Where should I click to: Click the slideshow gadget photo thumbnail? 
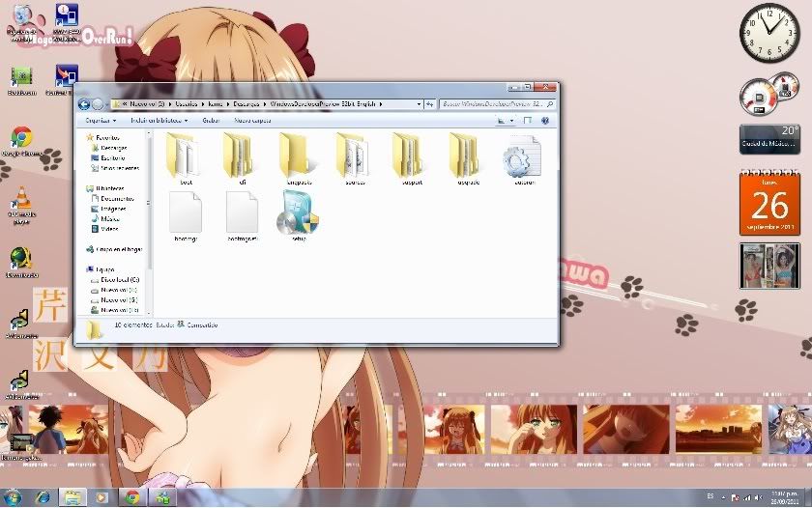coord(769,266)
